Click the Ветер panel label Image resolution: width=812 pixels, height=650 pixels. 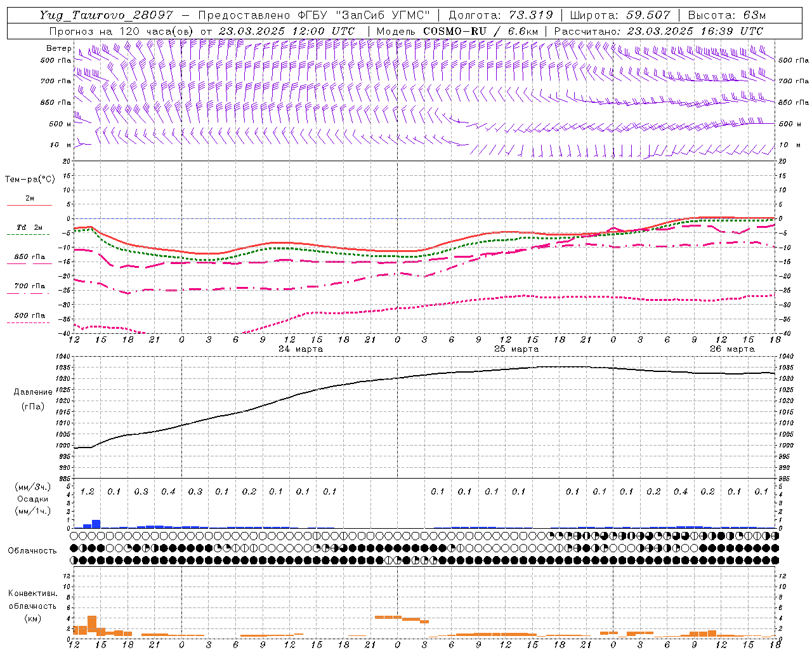click(58, 48)
